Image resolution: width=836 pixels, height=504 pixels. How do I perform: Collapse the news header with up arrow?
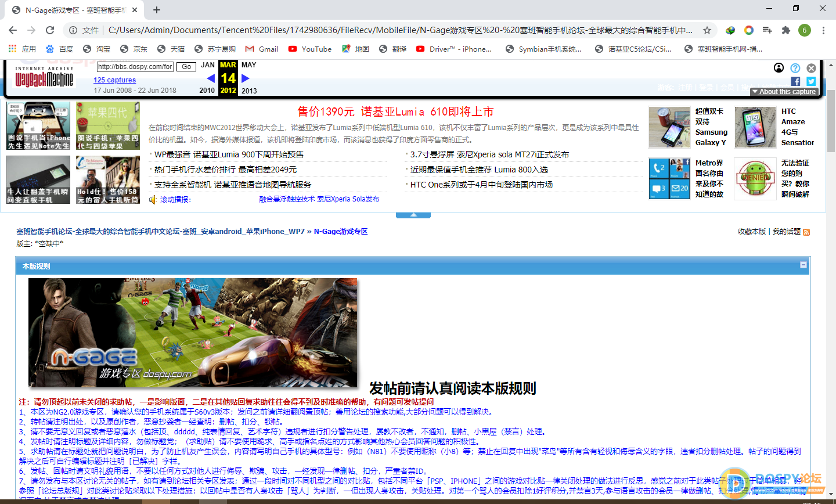(413, 215)
